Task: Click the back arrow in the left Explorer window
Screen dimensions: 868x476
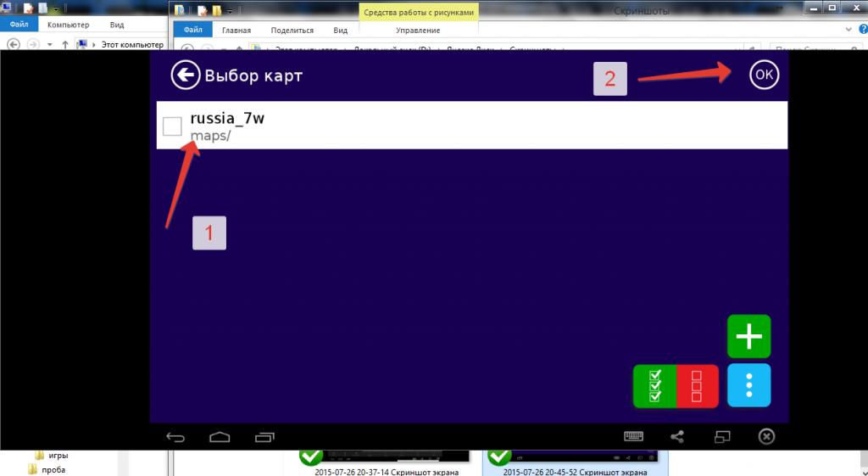Action: [x=14, y=44]
